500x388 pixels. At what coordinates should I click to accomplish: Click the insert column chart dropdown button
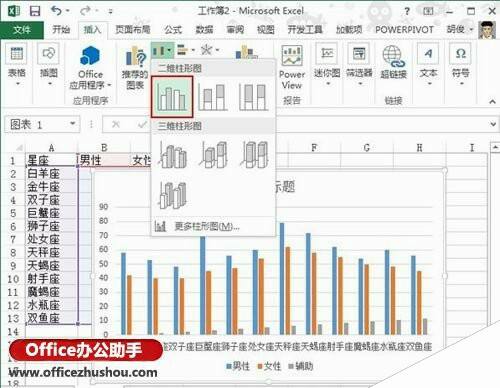coord(162,51)
